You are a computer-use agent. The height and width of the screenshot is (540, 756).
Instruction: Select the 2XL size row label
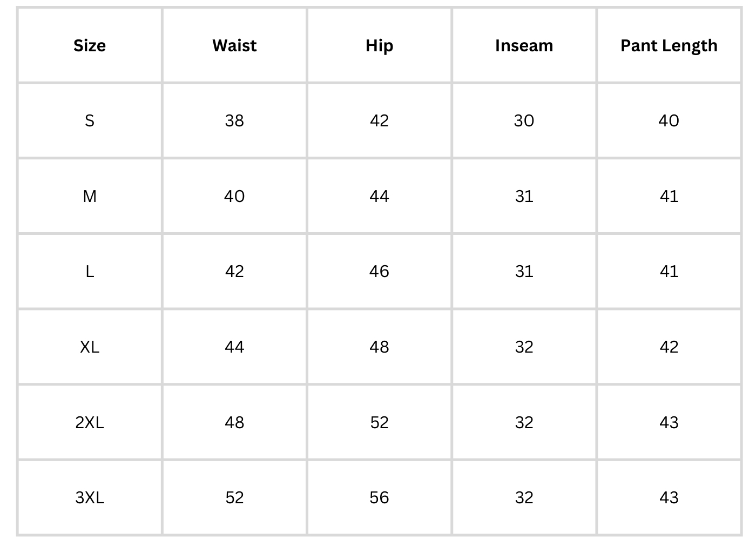90,422
